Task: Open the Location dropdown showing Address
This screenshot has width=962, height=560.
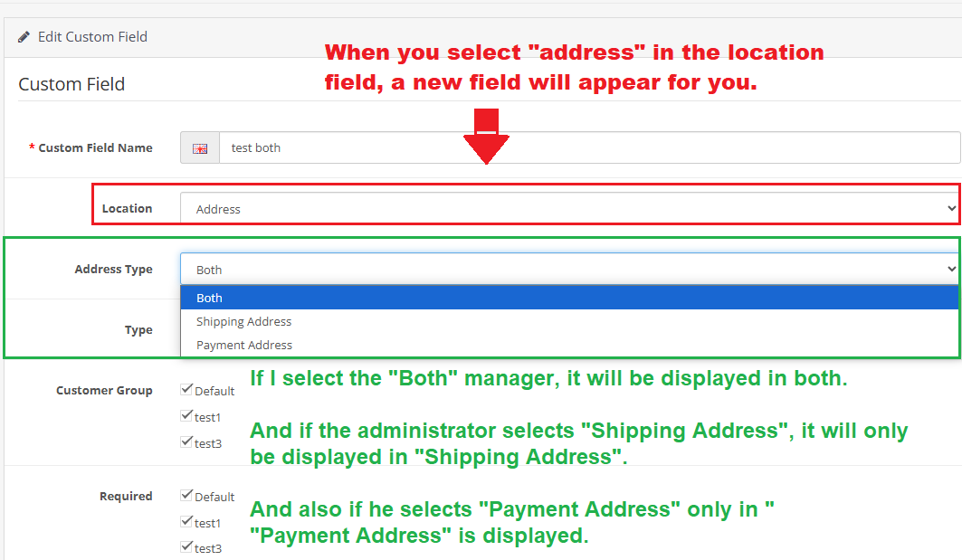Action: click(x=568, y=209)
